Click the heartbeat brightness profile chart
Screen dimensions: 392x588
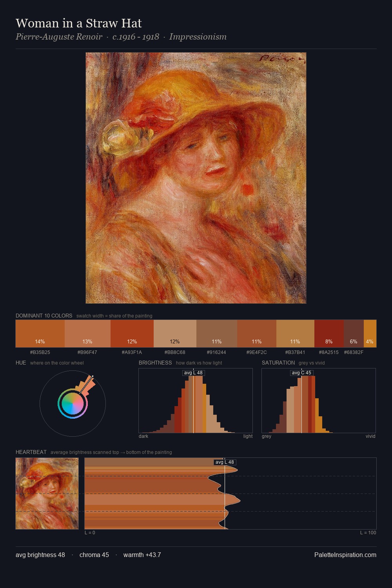point(230,494)
